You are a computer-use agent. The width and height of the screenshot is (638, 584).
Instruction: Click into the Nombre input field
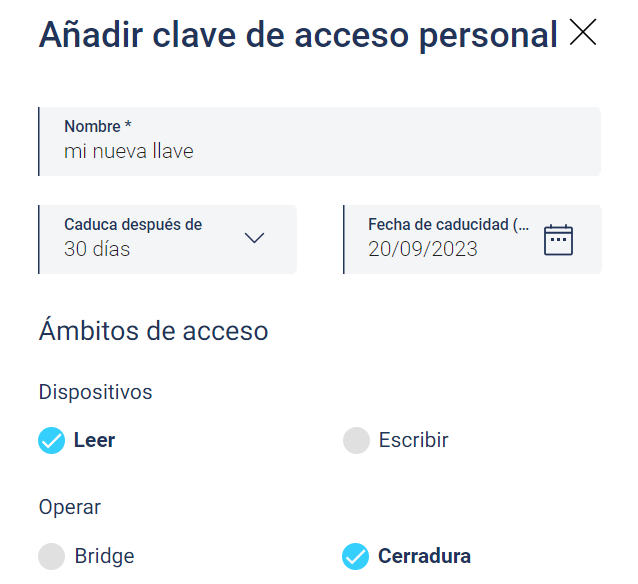pyautogui.click(x=319, y=142)
